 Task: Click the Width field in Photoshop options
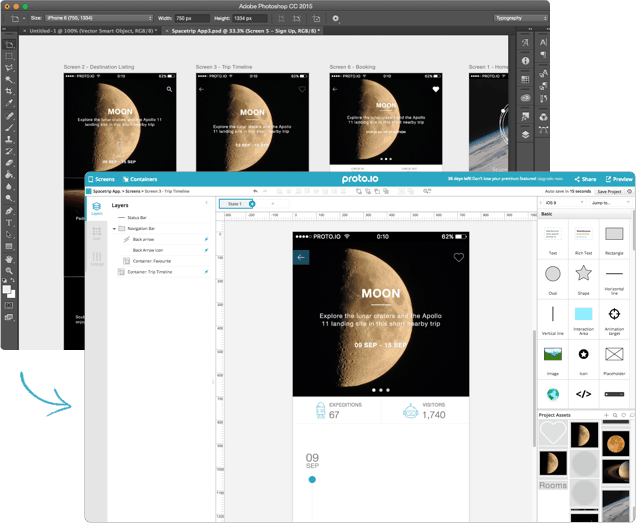pos(192,18)
